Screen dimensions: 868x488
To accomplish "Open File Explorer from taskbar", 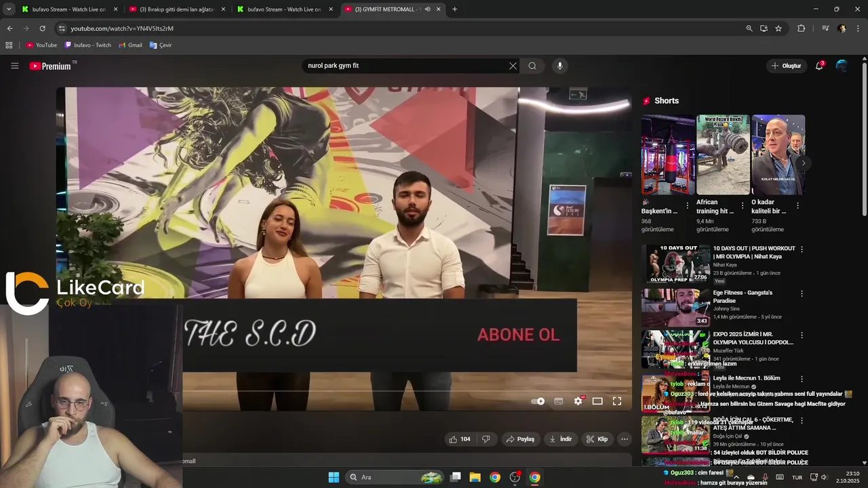I will (x=475, y=477).
